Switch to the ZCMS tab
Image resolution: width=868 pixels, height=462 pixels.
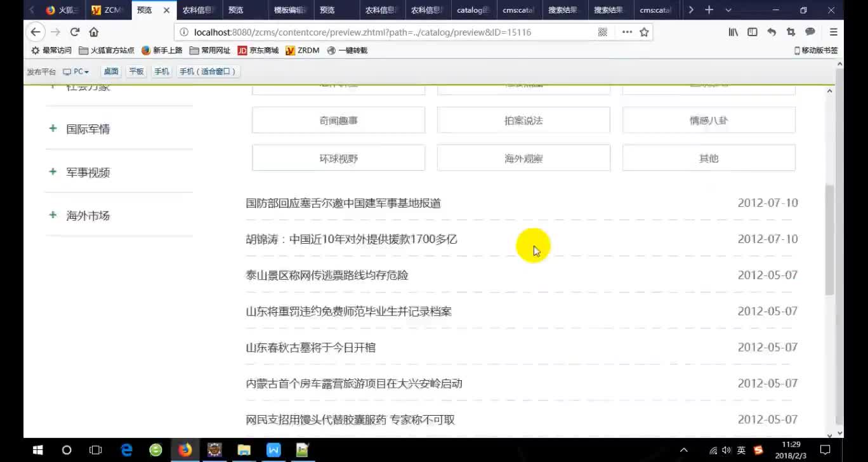coord(107,10)
